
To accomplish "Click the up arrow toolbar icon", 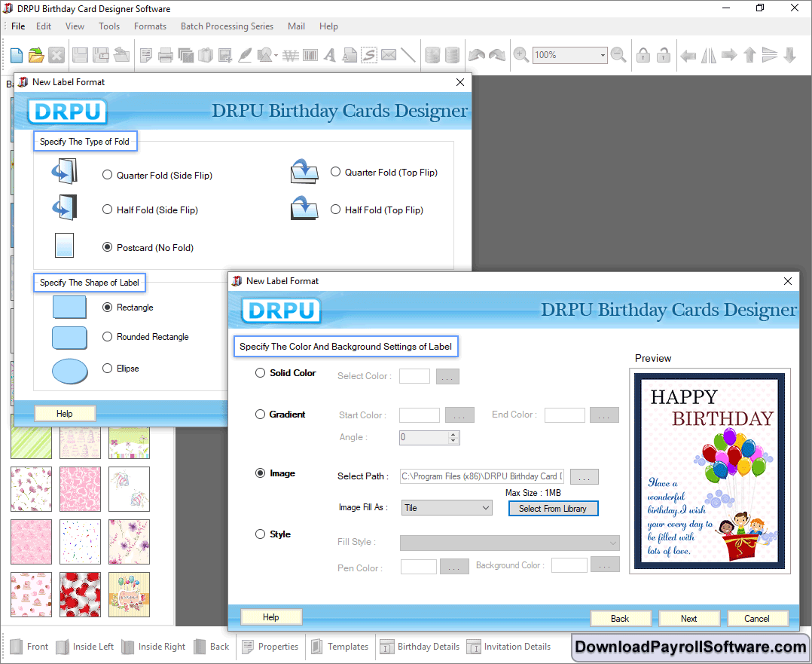I will [x=749, y=55].
